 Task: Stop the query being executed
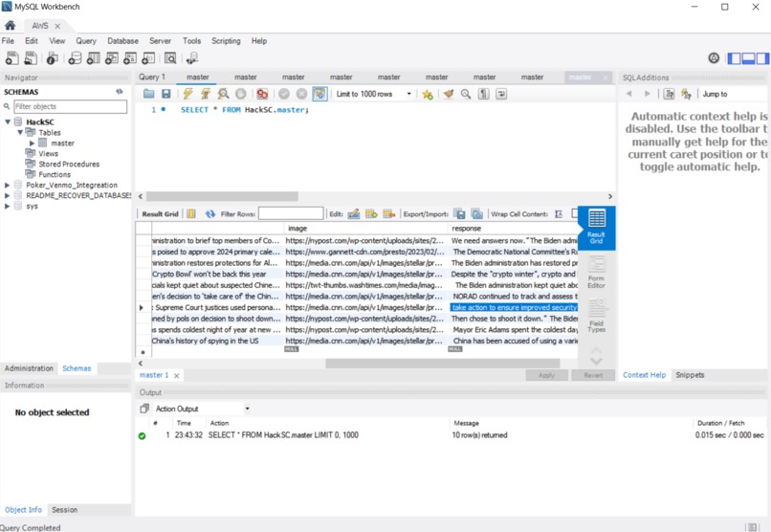tap(240, 94)
